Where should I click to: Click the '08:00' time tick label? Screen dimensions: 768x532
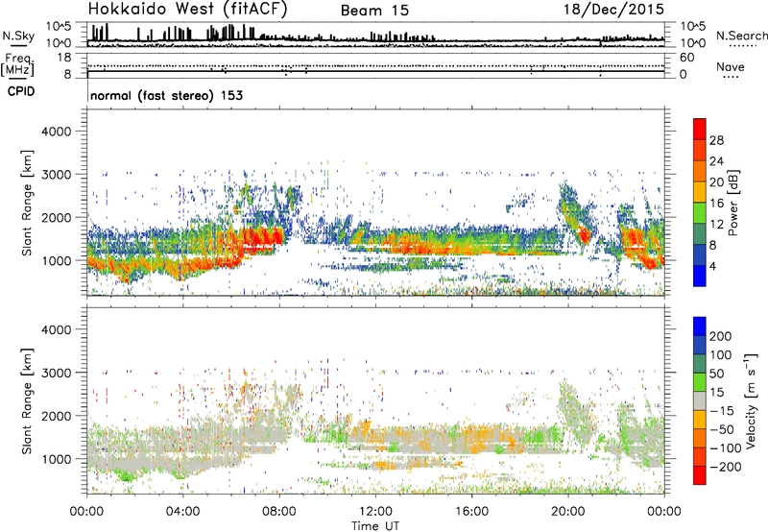tap(279, 512)
